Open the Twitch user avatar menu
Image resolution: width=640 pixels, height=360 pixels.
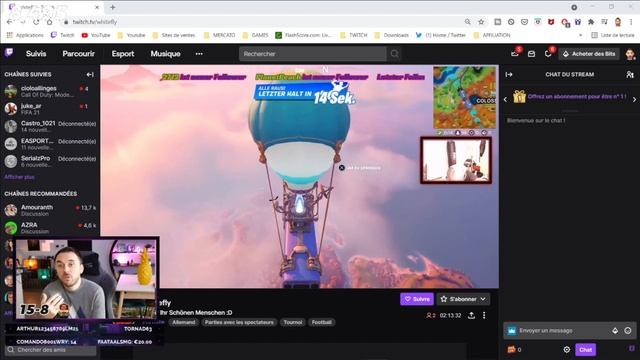[630, 54]
